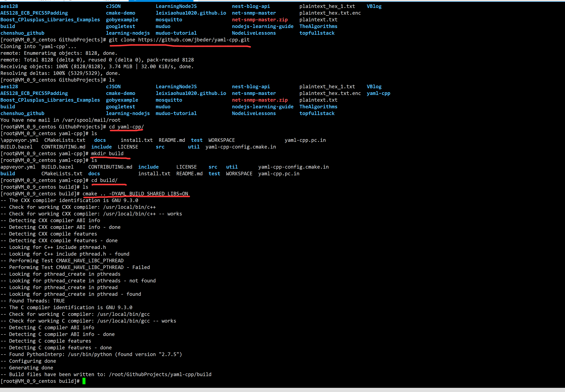565x392 pixels.
Task: Click the underlined cmake command text
Action: 135,193
